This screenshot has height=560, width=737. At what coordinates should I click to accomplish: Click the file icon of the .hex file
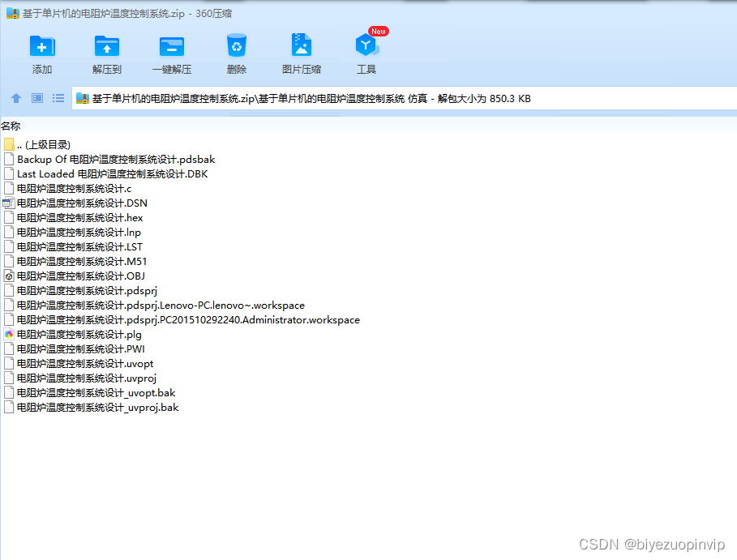pyautogui.click(x=9, y=217)
